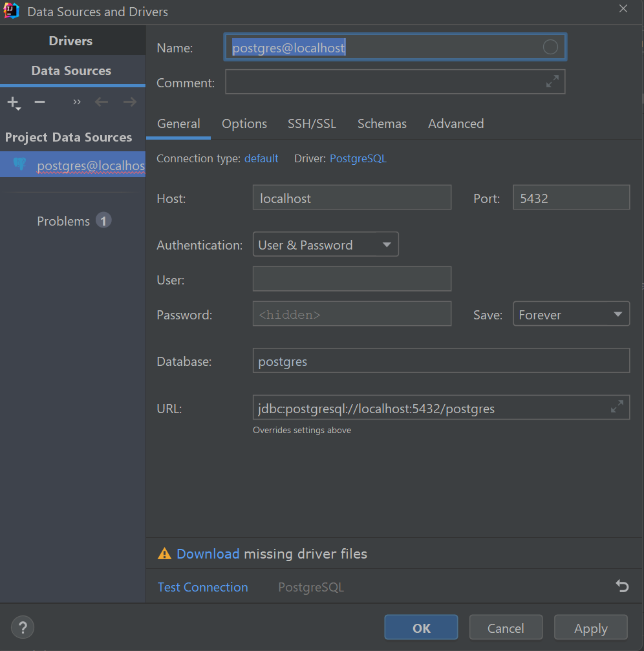This screenshot has width=644, height=651.
Task: Focus the Comment input field
Action: [x=395, y=81]
